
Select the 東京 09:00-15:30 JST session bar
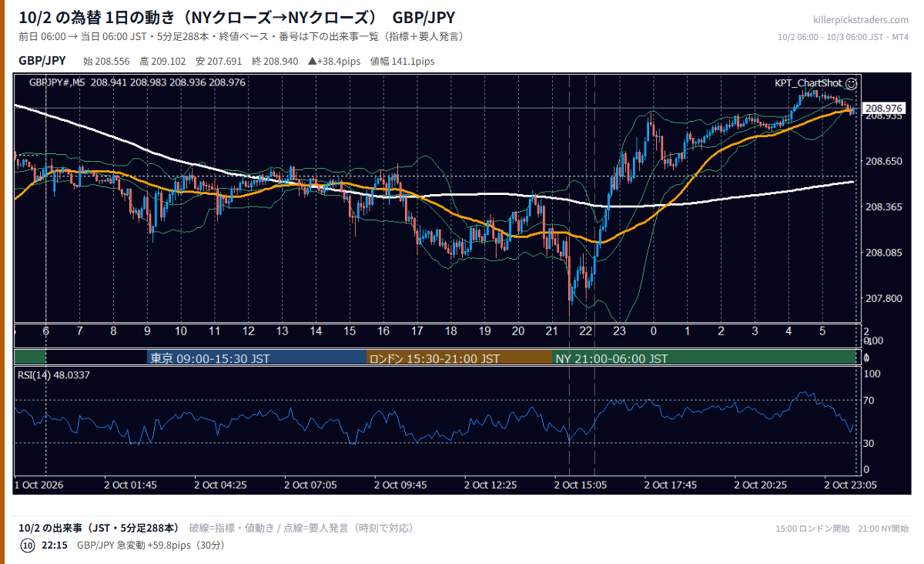[x=257, y=358]
